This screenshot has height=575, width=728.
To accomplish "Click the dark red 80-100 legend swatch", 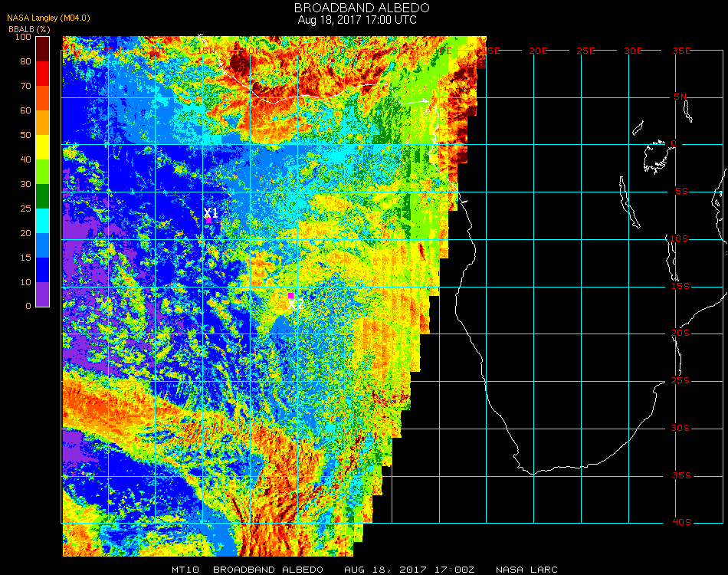I will point(43,49).
